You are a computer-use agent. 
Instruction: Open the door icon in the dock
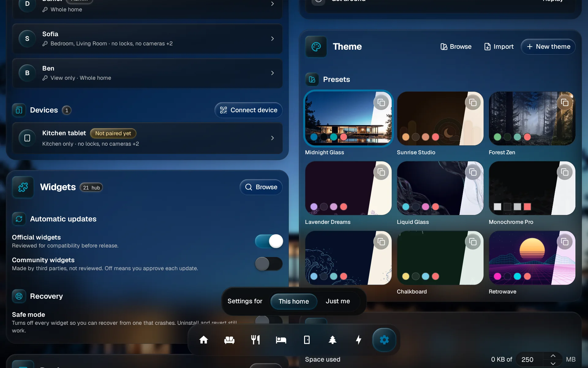click(x=307, y=340)
